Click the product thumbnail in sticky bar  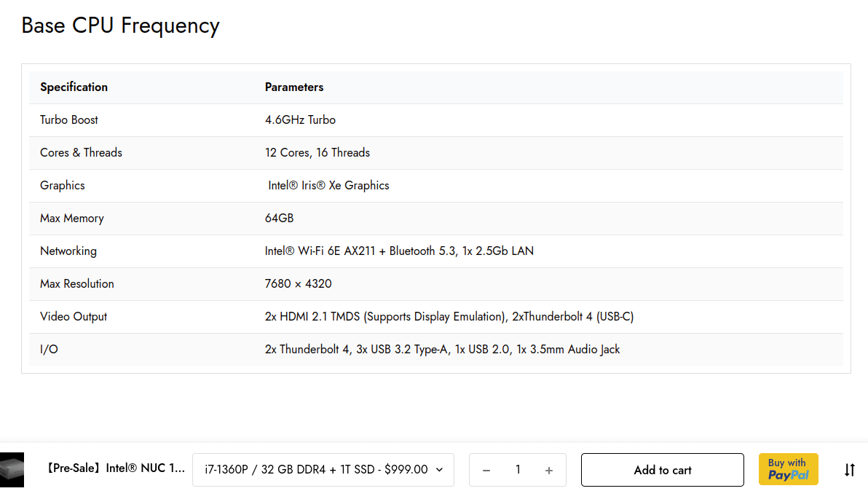pos(12,469)
